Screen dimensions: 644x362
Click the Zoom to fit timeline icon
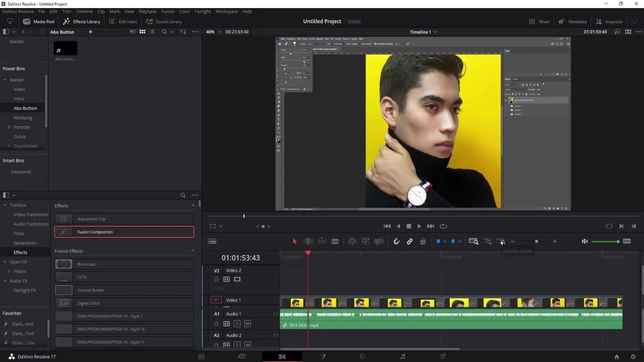click(x=473, y=241)
